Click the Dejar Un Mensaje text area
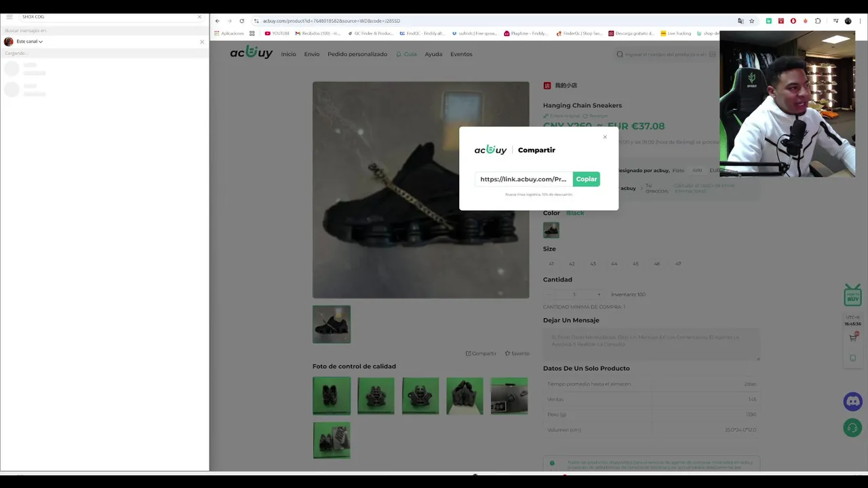Image resolution: width=868 pixels, height=488 pixels. coord(651,344)
